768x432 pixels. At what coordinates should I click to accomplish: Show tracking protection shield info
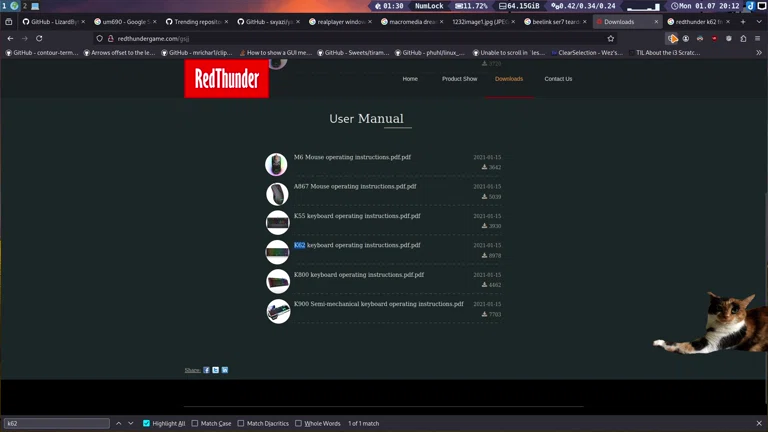click(x=99, y=38)
